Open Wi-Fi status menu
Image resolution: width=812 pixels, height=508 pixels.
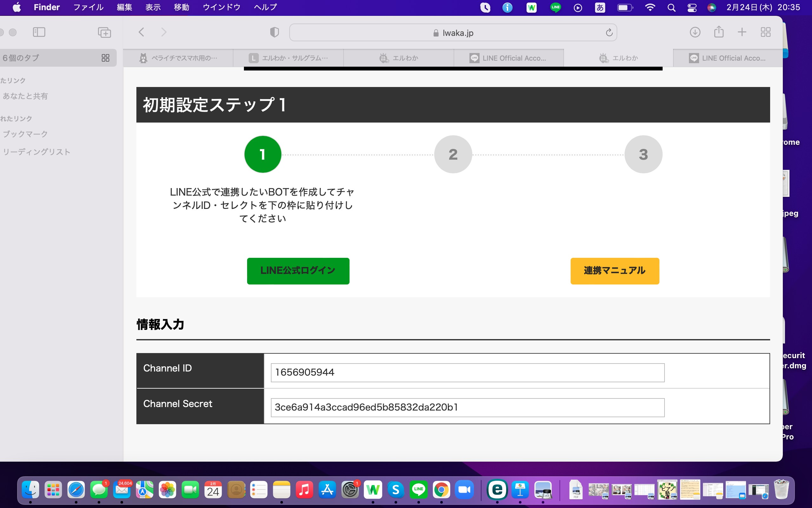point(650,7)
